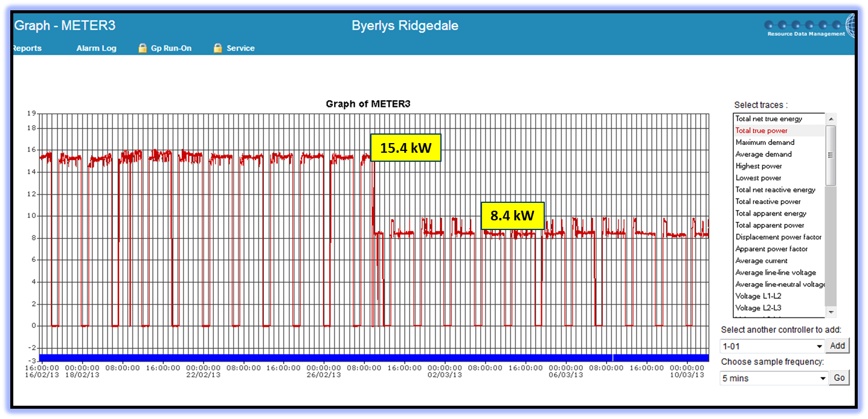Image resolution: width=868 pixels, height=419 pixels.
Task: Open the Gp Run-On menu item
Action: pyautogui.click(x=171, y=48)
